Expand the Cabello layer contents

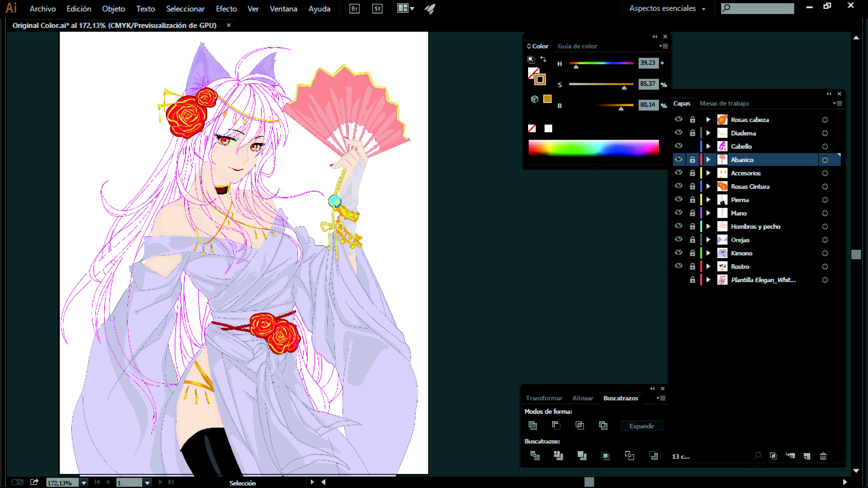coord(708,146)
